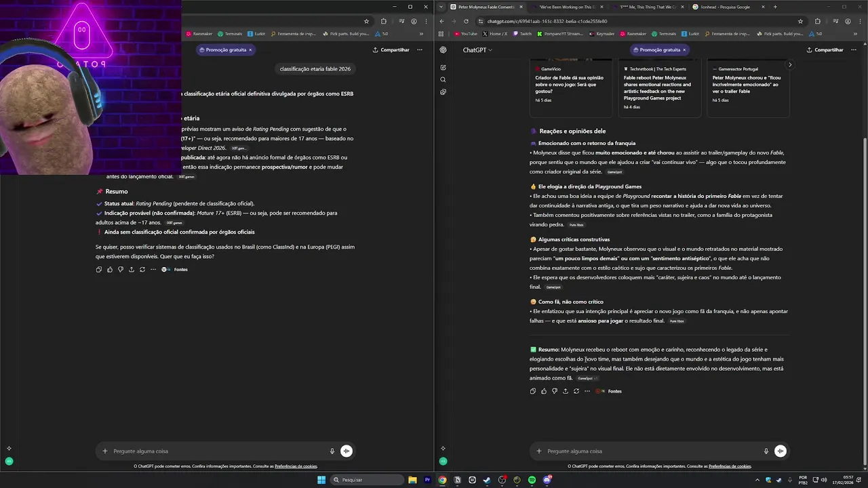The image size is (868, 488).
Task: Open extensions puzzle icon in left browser
Action: (384, 21)
